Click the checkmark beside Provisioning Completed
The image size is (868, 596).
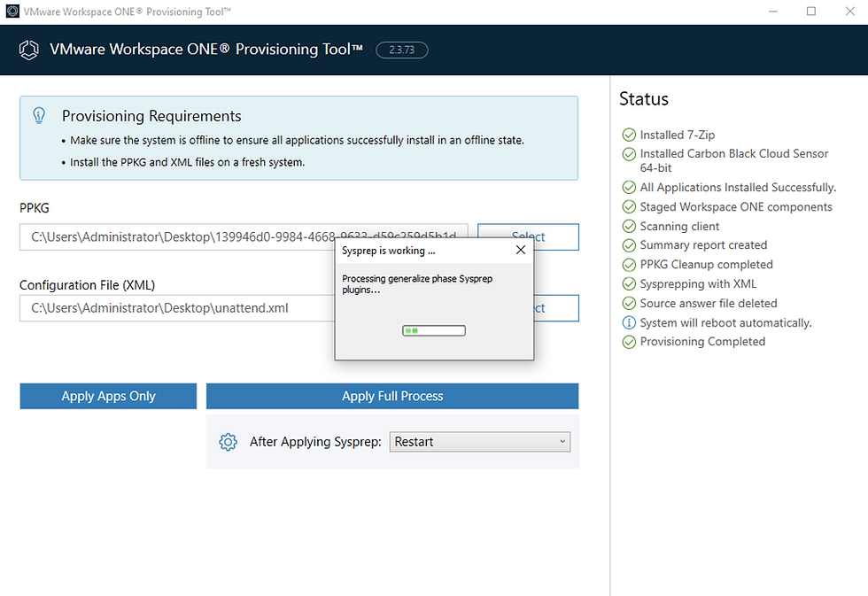(629, 342)
